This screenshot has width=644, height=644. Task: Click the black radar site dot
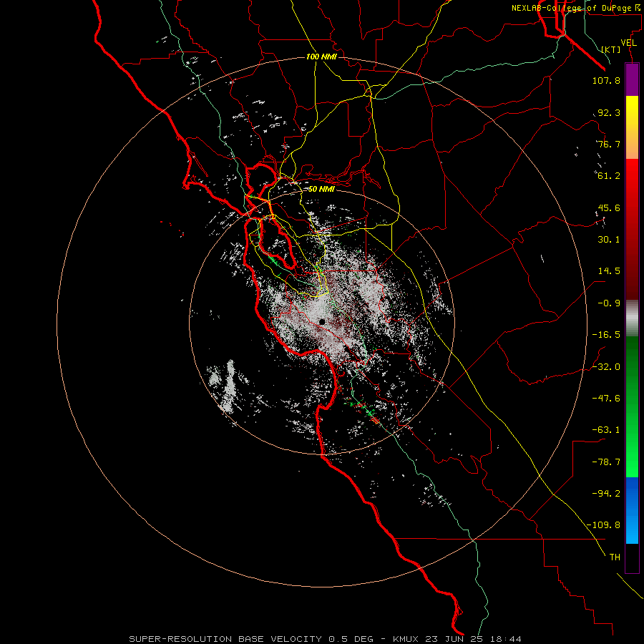point(322,322)
